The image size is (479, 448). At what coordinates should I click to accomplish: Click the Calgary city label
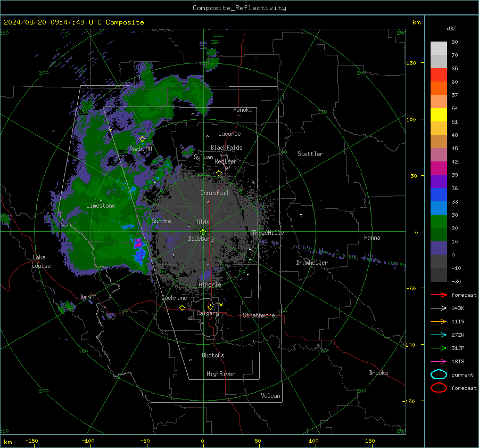208,313
